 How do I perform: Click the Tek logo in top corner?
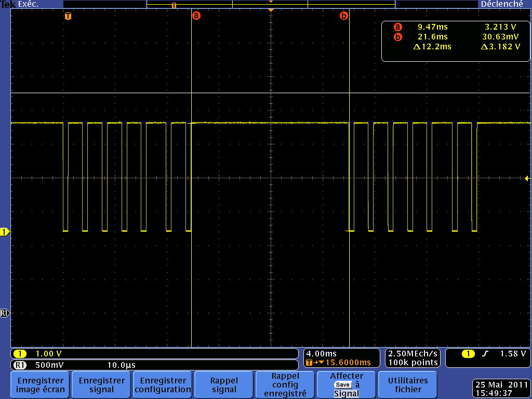click(x=8, y=4)
